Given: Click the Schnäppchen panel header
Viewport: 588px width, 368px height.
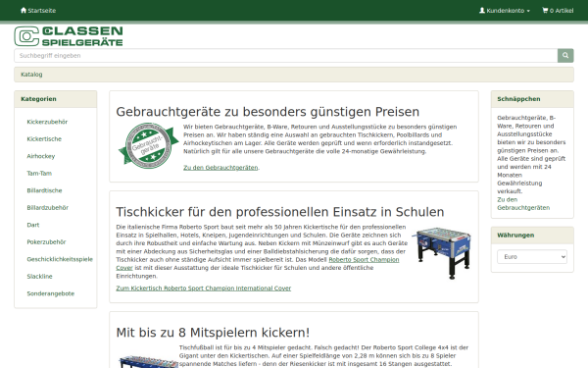Looking at the screenshot, I should click(532, 99).
